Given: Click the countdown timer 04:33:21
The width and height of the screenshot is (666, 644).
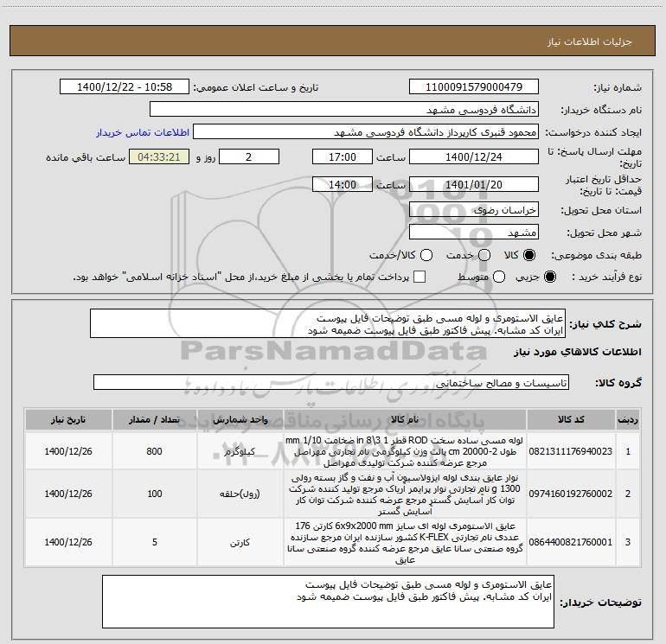Looking at the screenshot, I should coord(159,156).
